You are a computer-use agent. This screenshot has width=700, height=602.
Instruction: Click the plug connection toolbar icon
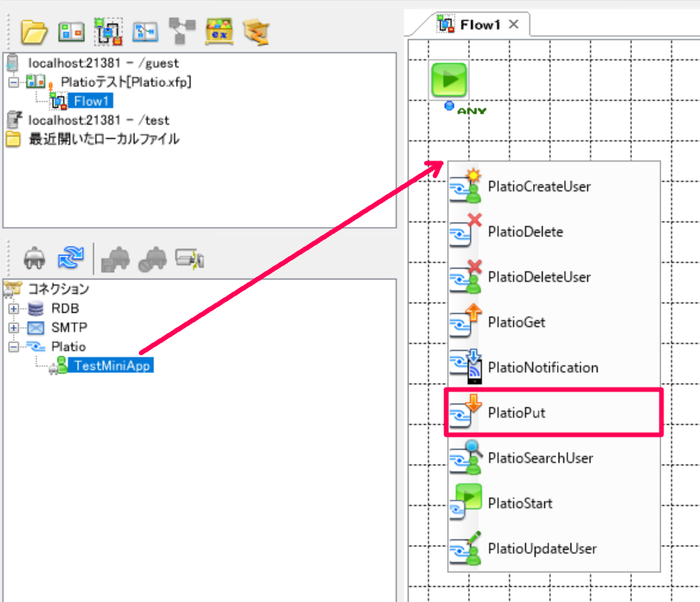[x=34, y=258]
